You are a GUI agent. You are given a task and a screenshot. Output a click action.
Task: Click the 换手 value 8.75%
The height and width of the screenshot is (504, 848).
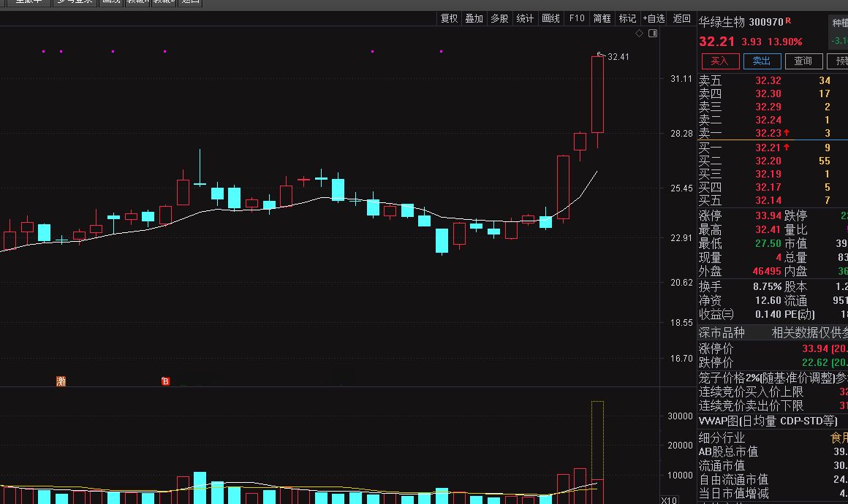point(768,286)
